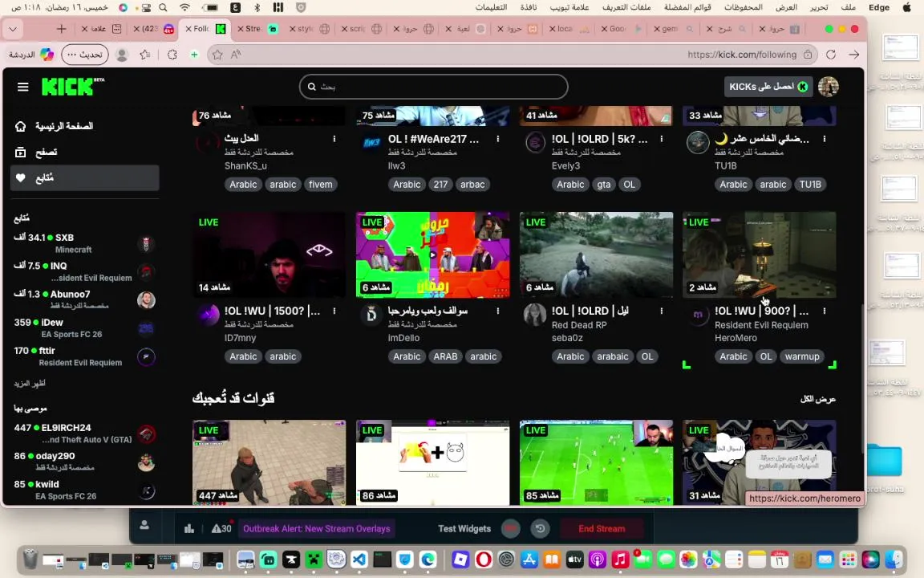Select the fivem tag under ShanKS_u
The height and width of the screenshot is (578, 924).
click(321, 185)
